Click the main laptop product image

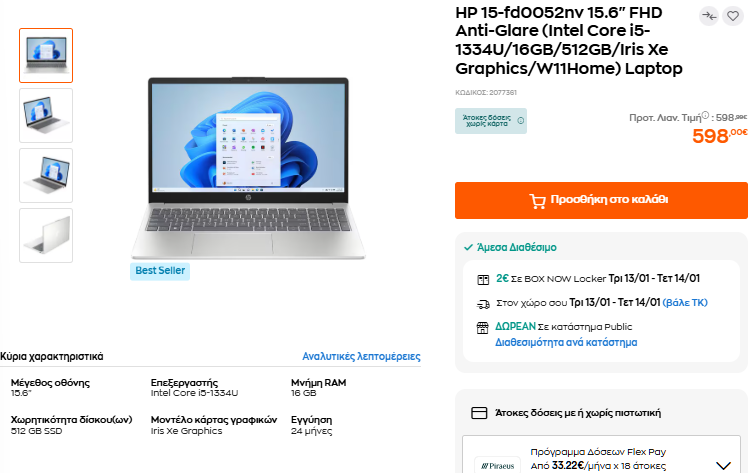[x=241, y=167]
